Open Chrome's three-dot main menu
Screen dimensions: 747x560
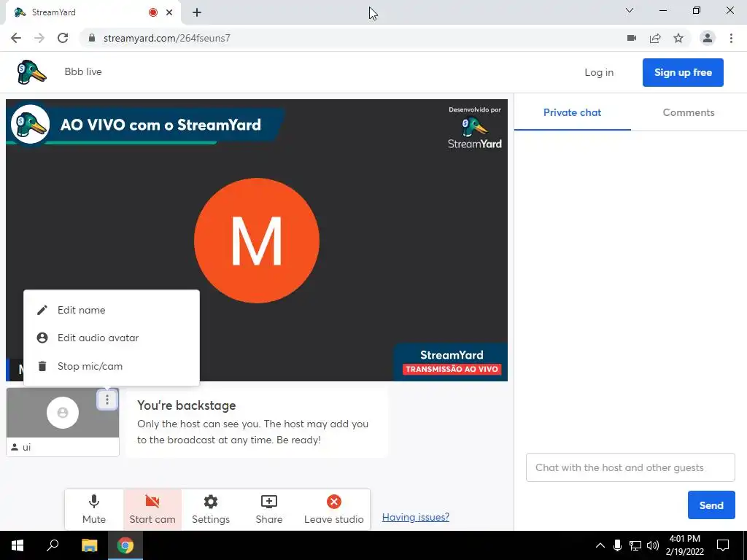point(731,38)
